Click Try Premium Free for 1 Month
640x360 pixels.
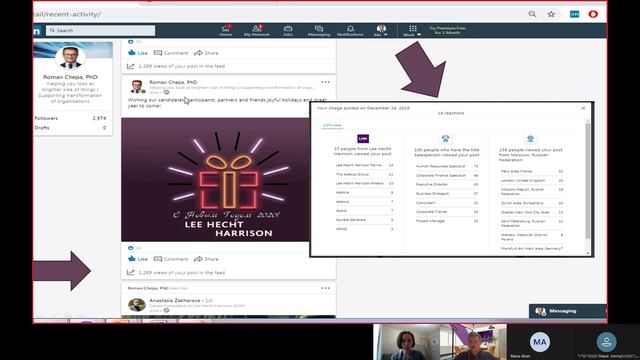(447, 30)
